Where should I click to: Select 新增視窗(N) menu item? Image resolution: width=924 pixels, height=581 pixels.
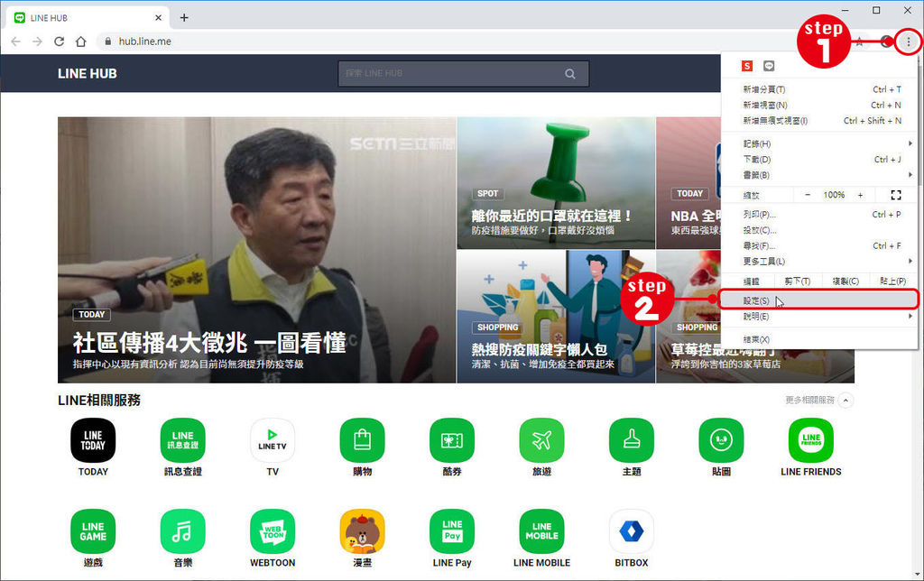[818, 105]
